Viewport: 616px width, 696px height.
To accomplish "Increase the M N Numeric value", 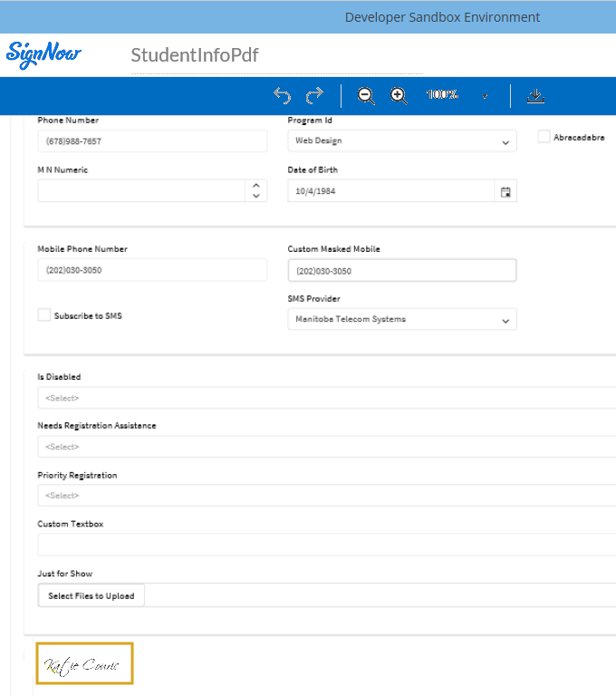I will coord(256,186).
